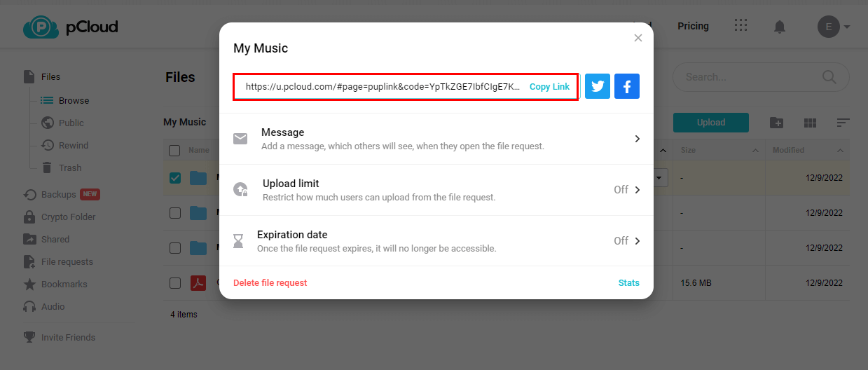The height and width of the screenshot is (370, 868).
Task: Open notifications bell
Action: point(779,27)
